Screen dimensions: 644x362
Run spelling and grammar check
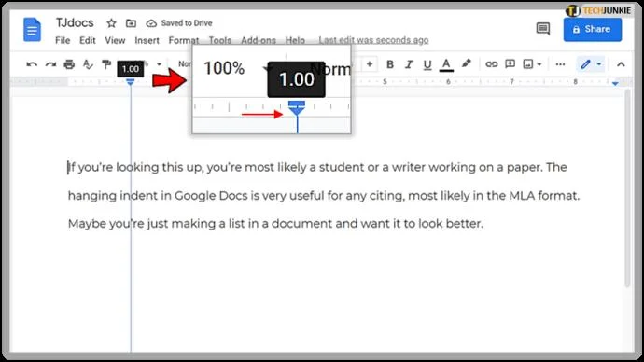(88, 64)
